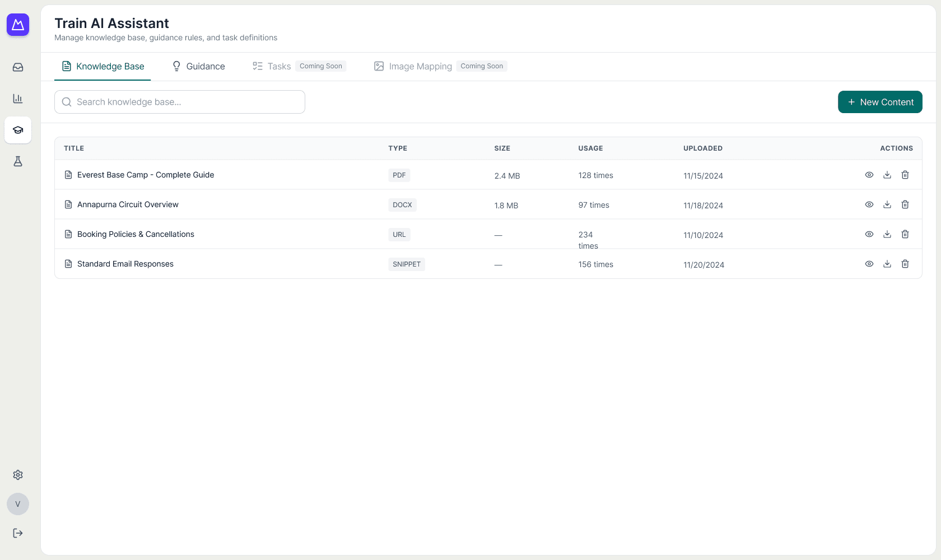
Task: Open the inbox sidebar icon
Action: (18, 67)
